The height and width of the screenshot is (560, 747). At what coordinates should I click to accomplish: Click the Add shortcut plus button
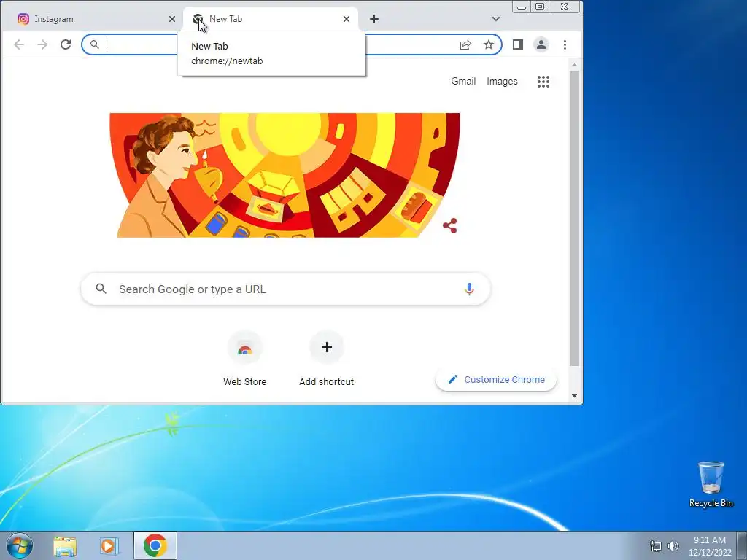[326, 348]
